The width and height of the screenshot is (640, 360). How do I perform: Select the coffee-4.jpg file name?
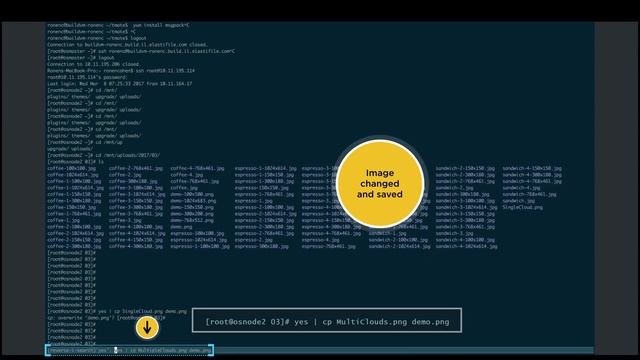coord(187,175)
